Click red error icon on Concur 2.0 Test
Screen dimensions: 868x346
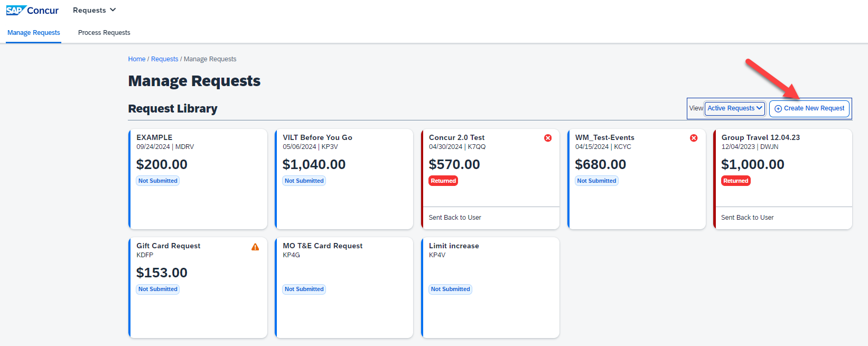pos(548,138)
